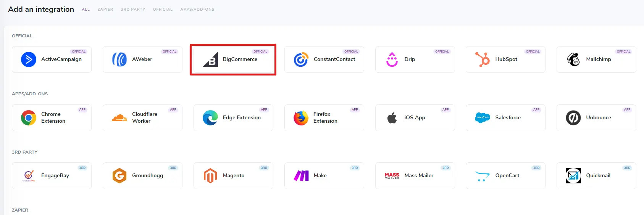The height and width of the screenshot is (215, 644).
Task: Click the Chrome Extension icon
Action: [29, 118]
